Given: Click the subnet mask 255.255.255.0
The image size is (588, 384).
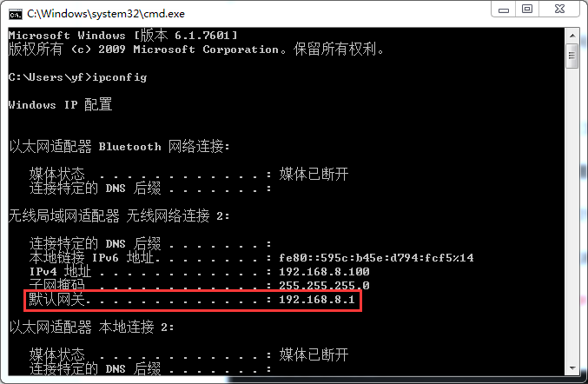Looking at the screenshot, I should pos(324,285).
